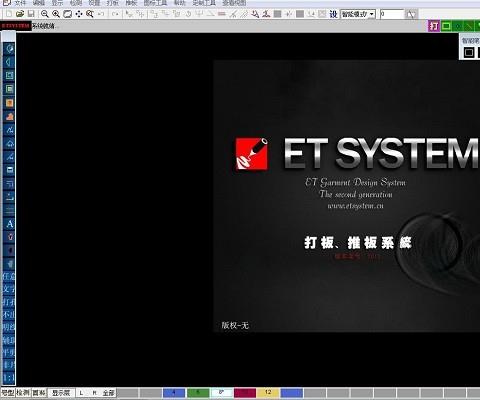The image size is (480, 400).
Task: Activate the four-arrow pan view icon
Action: (x=79, y=14)
